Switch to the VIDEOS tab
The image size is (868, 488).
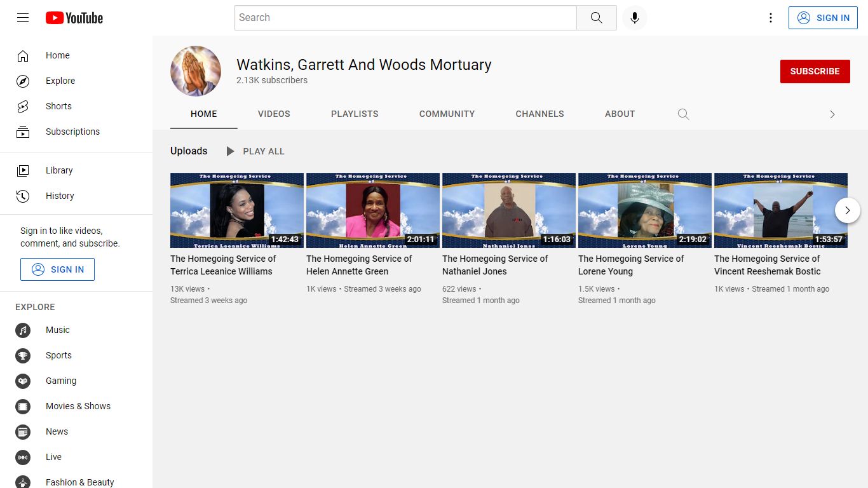coord(274,114)
